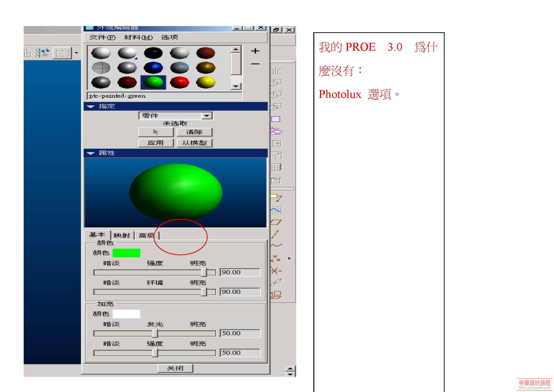Open the 文件(F) menu

[x=102, y=37]
